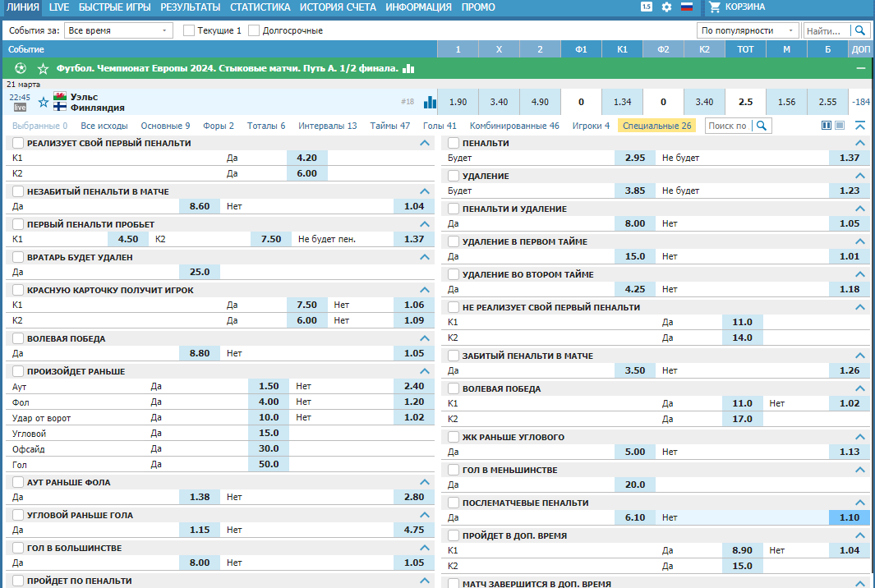The height and width of the screenshot is (588, 875).
Task: Open the По популярности sorting dropdown
Action: (748, 30)
